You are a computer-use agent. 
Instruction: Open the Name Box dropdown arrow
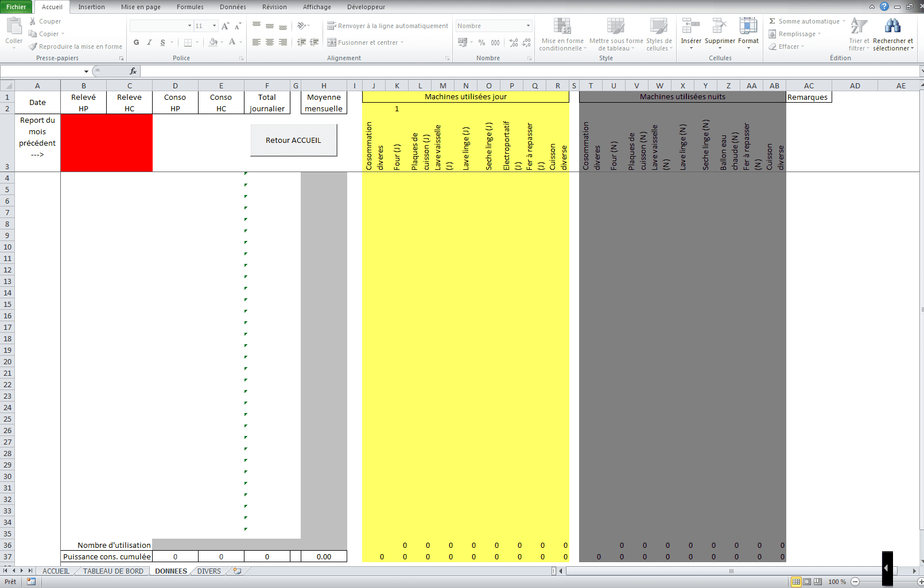pyautogui.click(x=86, y=71)
